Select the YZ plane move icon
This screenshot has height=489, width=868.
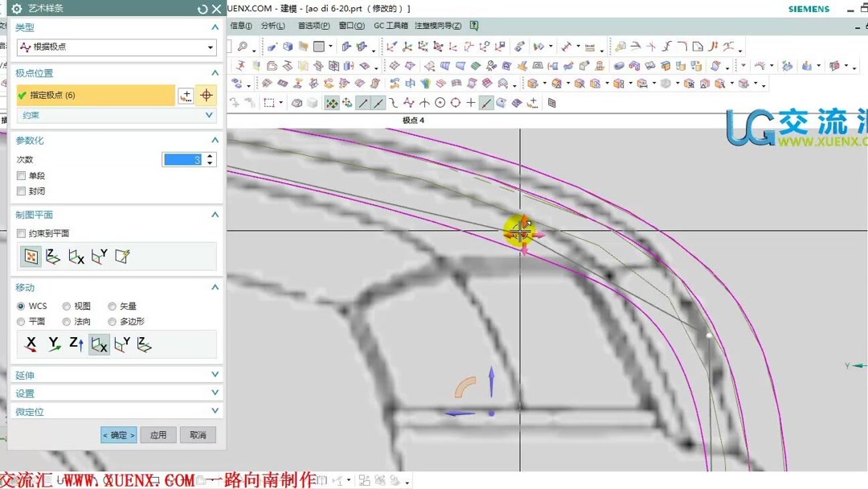(x=100, y=343)
